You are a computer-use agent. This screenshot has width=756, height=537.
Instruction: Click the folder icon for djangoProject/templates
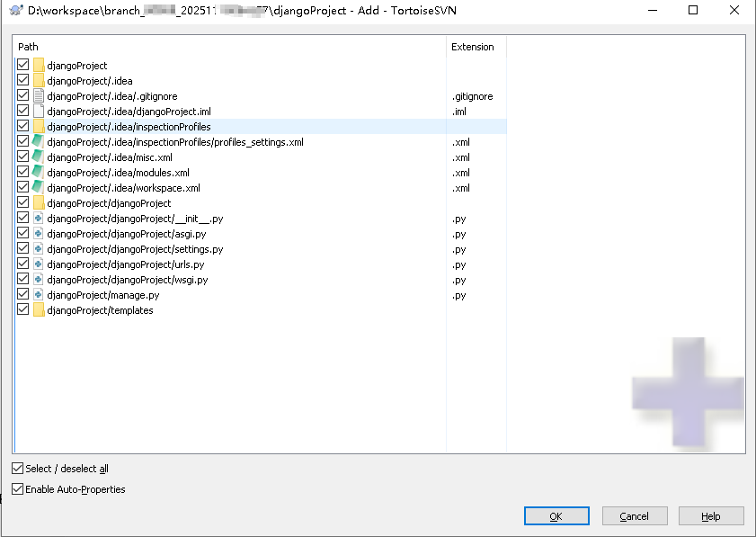point(39,310)
